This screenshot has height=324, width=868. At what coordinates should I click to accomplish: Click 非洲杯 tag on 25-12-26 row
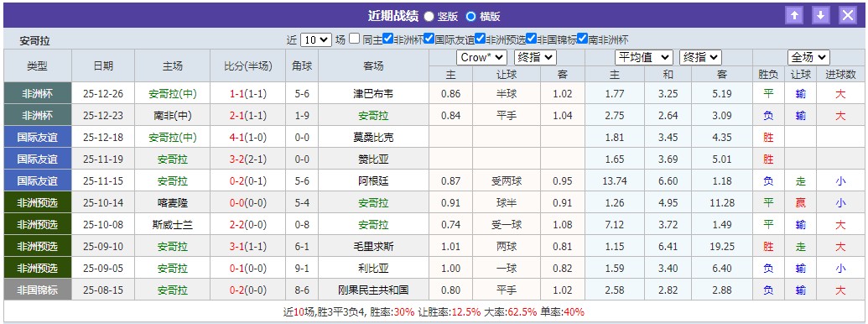pos(38,94)
